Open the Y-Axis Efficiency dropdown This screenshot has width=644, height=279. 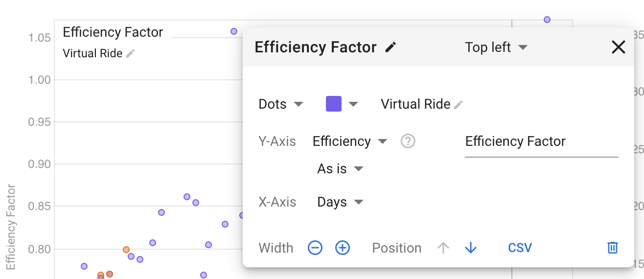click(349, 141)
